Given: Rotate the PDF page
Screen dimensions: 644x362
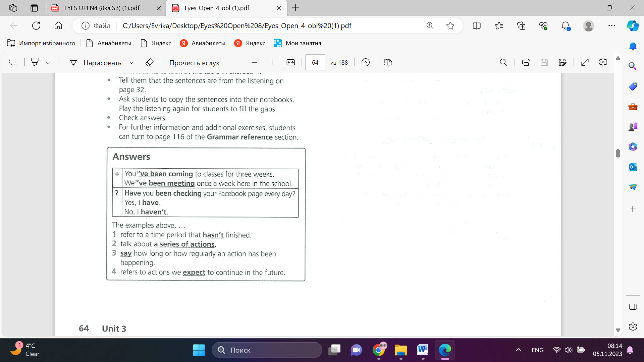Looking at the screenshot, I should 366,63.
